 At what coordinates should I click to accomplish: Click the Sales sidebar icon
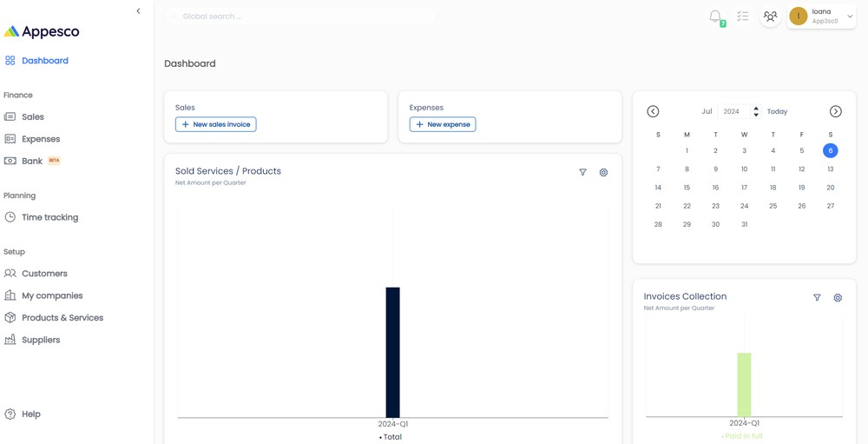click(x=10, y=117)
